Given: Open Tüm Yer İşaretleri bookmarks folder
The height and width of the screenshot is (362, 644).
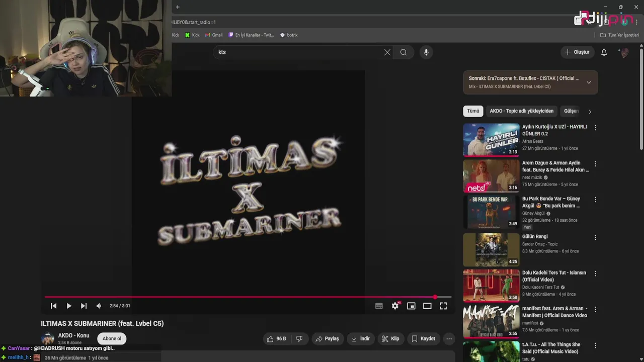Looking at the screenshot, I should [x=619, y=35].
